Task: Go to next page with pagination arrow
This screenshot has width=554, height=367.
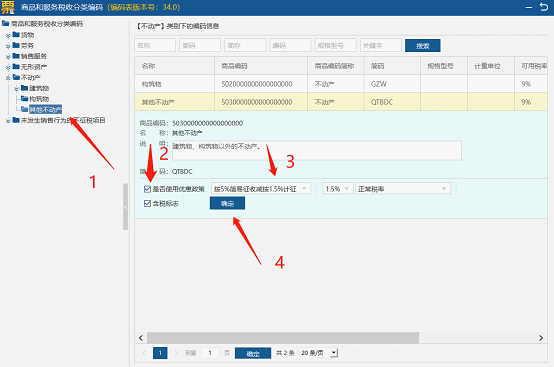Action: click(176, 353)
